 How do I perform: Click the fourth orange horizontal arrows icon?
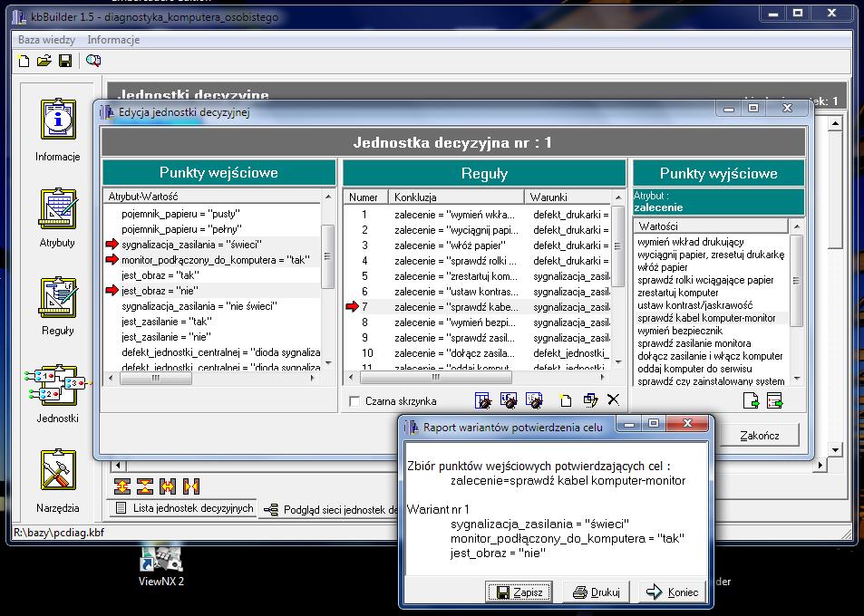pos(190,486)
